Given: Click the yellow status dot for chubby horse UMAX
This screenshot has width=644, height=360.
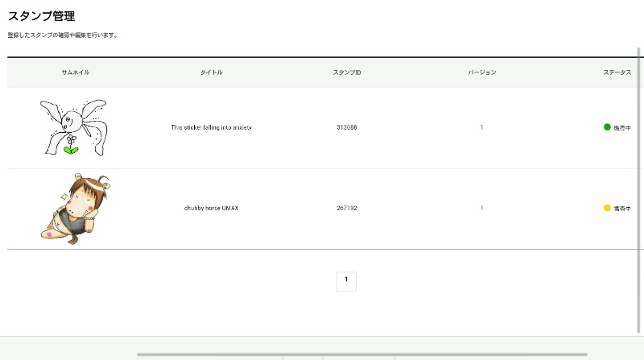Looking at the screenshot, I should click(x=607, y=208).
